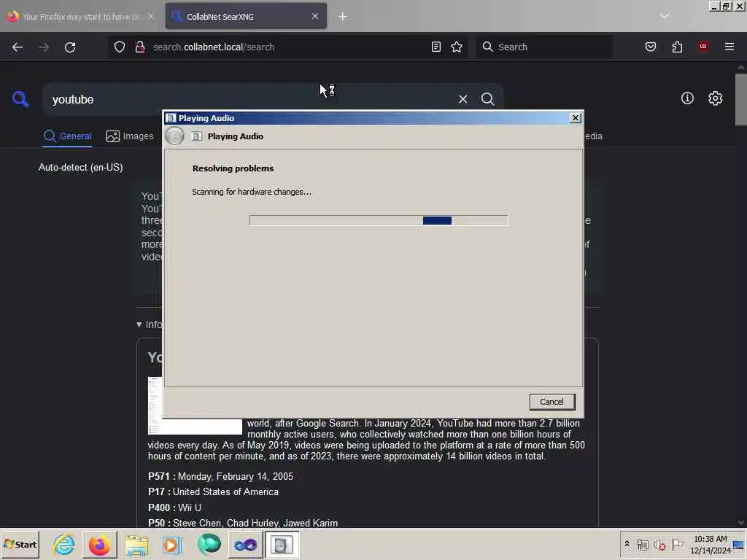Close the Playing Audio dialog
The width and height of the screenshot is (747, 560).
coord(575,117)
